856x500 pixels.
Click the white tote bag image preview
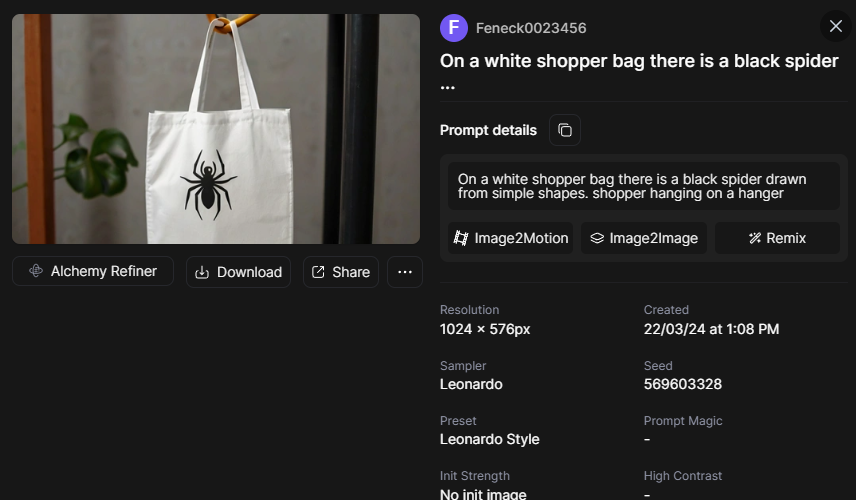tap(216, 129)
